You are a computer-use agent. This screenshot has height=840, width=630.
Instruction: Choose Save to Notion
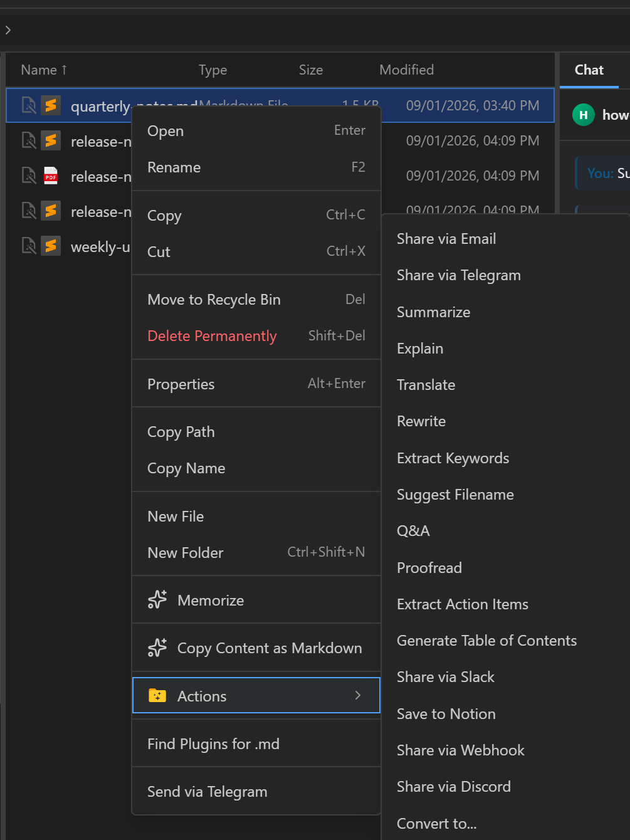point(506,713)
